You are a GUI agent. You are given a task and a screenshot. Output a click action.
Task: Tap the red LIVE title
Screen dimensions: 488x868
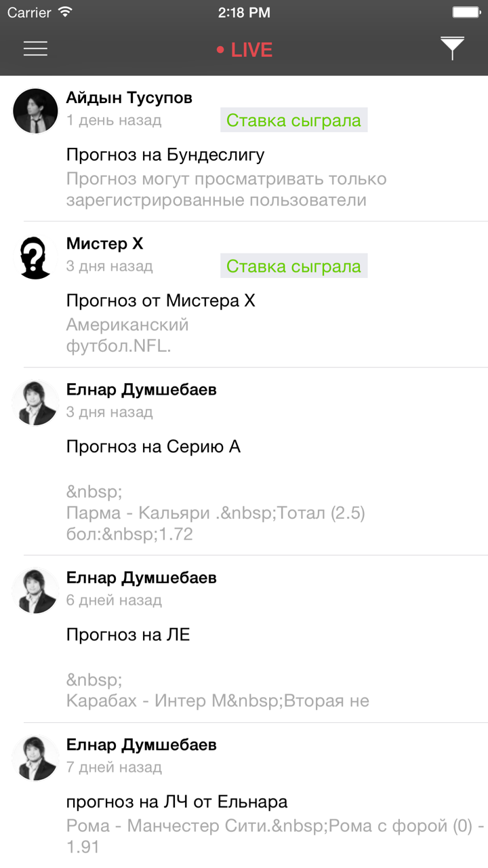(245, 50)
